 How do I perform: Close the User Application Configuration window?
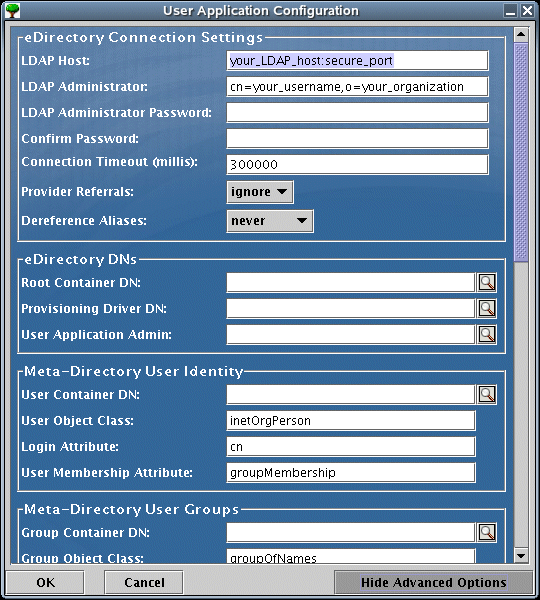click(x=527, y=10)
